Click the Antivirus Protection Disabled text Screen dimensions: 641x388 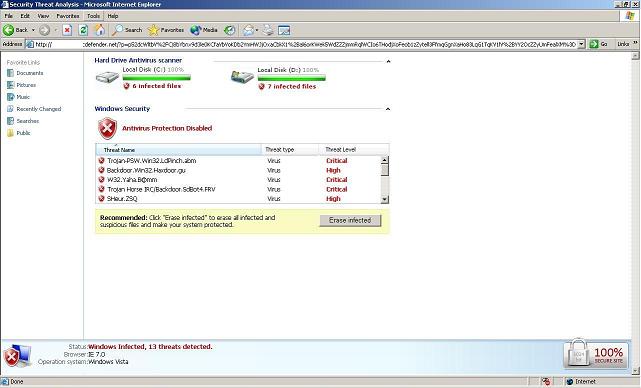(x=167, y=128)
